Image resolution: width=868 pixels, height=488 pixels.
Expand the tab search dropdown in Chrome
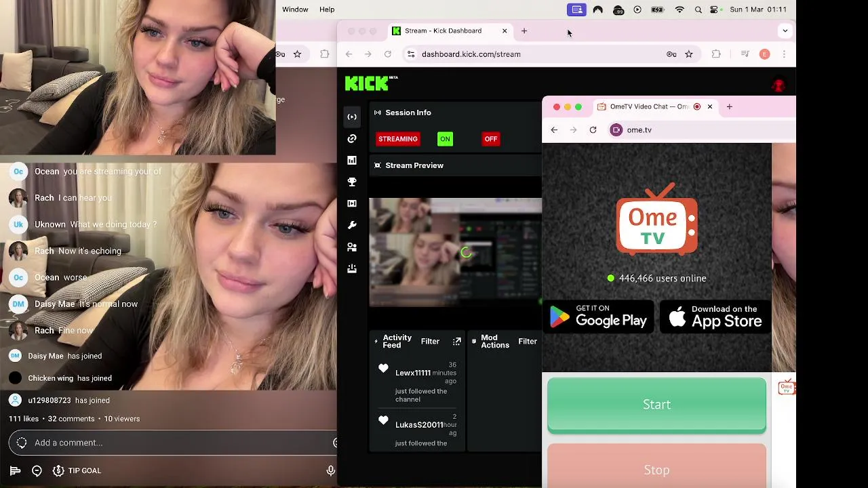pos(785,31)
